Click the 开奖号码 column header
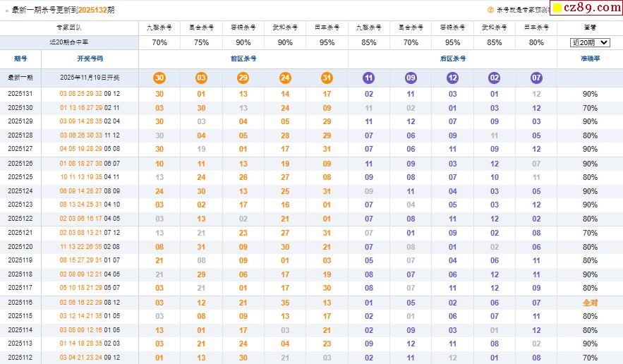This screenshot has height=364, width=623. point(90,59)
